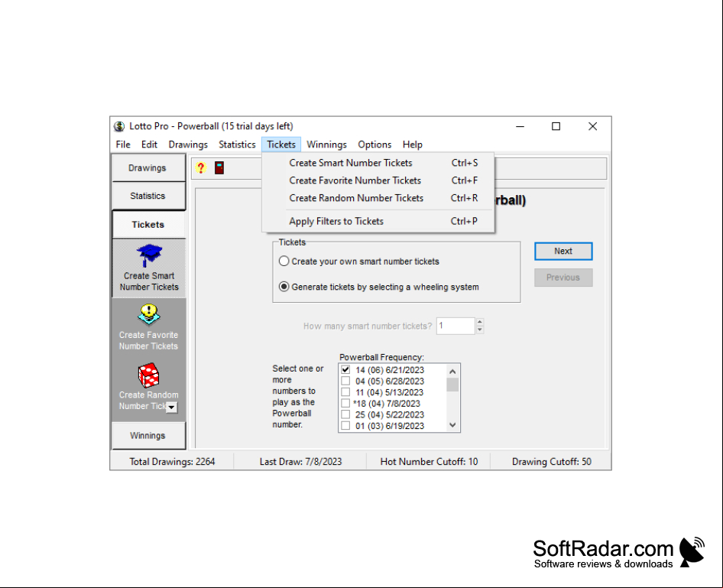Uncheck Powerball number 14 (06) 6/21/2023
The height and width of the screenshot is (588, 723).
click(x=345, y=370)
